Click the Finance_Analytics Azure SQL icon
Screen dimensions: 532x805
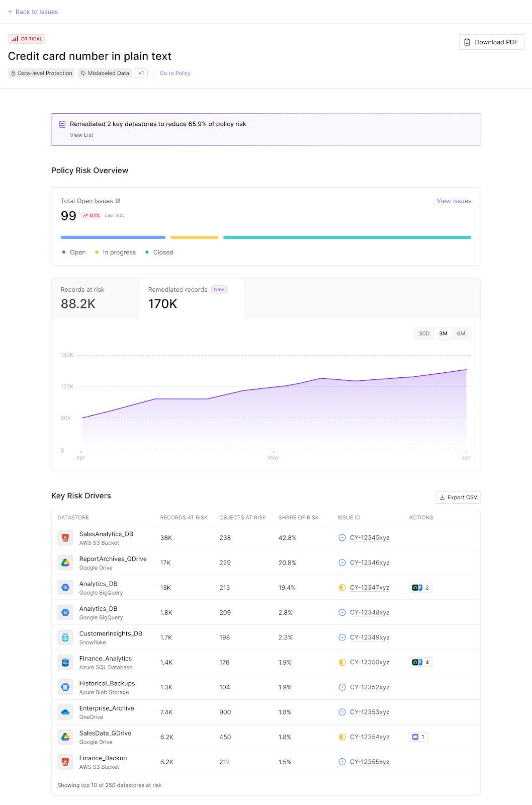(x=65, y=663)
